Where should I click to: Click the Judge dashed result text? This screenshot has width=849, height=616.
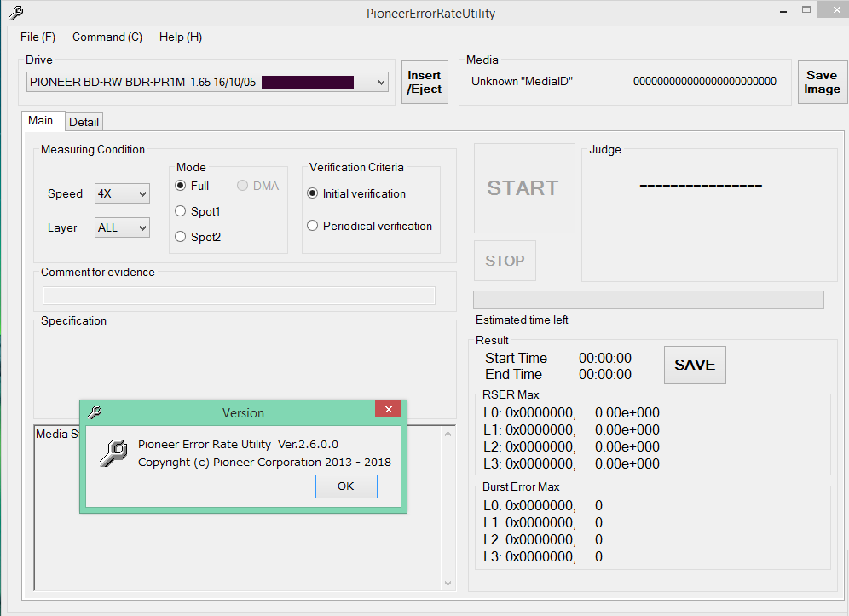coord(701,186)
